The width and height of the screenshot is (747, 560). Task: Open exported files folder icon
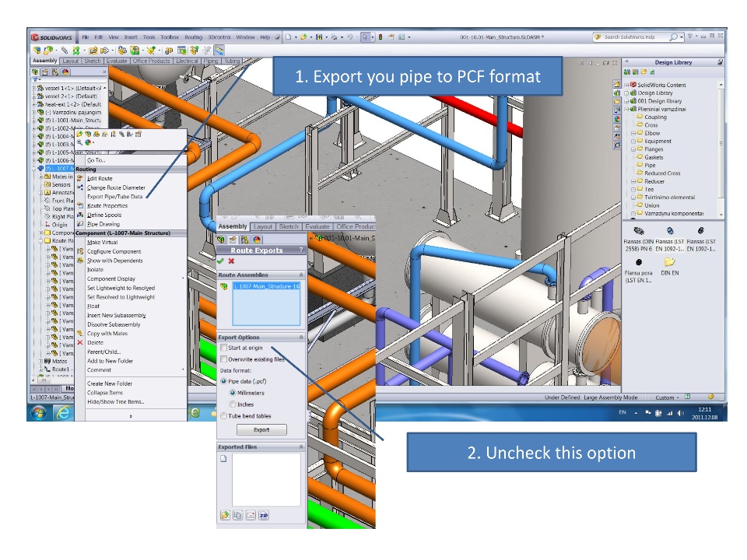coord(225,515)
